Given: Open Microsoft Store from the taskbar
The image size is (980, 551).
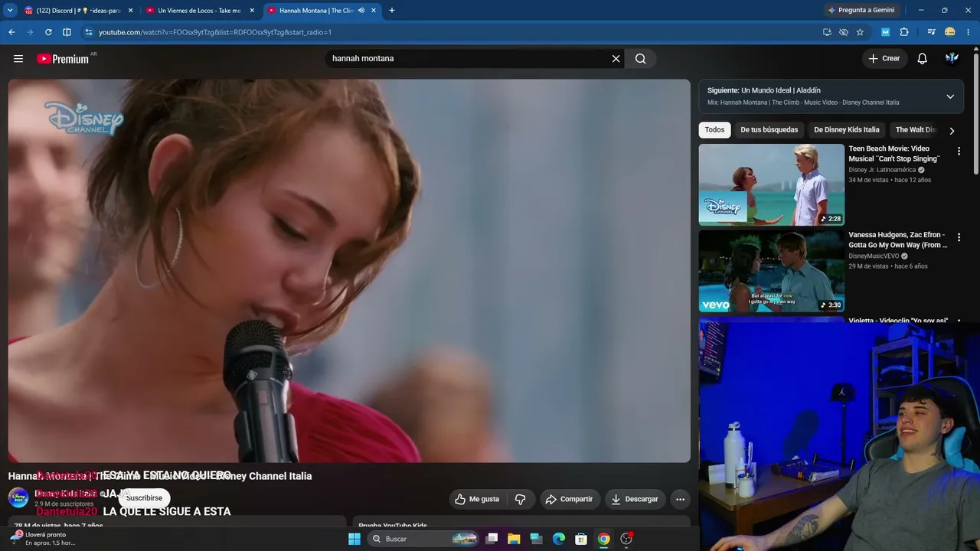Looking at the screenshot, I should (581, 539).
